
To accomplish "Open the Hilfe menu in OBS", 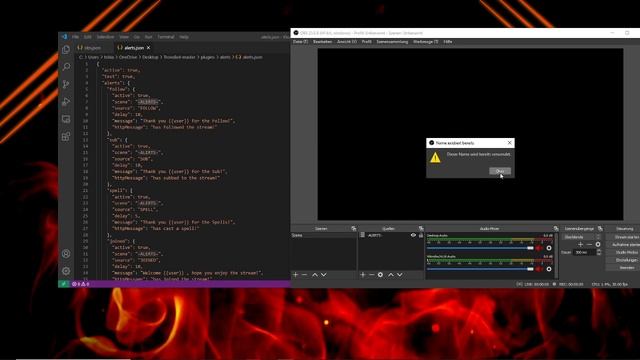I will point(448,42).
